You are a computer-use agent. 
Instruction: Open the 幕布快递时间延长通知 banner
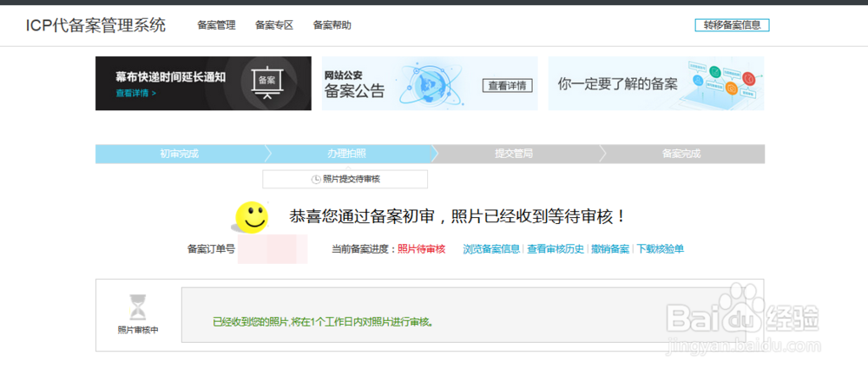(x=203, y=83)
